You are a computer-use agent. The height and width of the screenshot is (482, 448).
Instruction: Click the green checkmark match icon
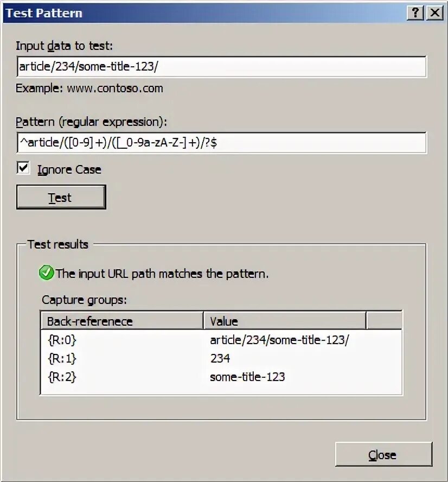[x=46, y=272]
